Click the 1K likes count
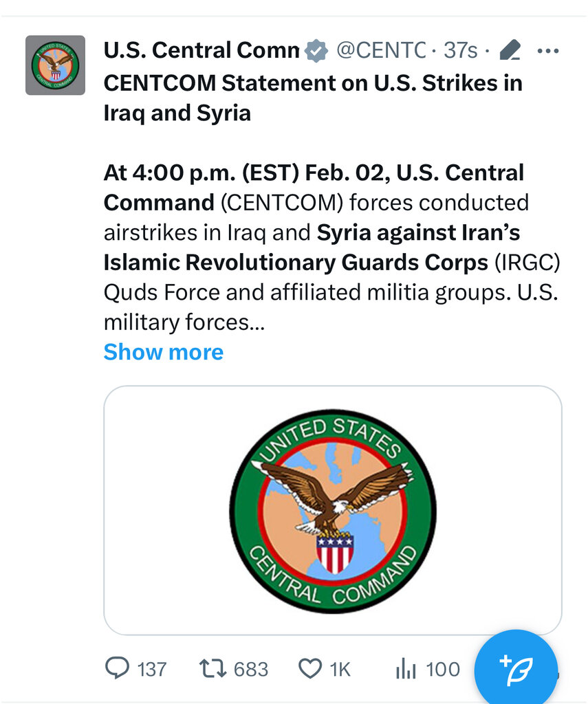The image size is (588, 704). click(340, 670)
